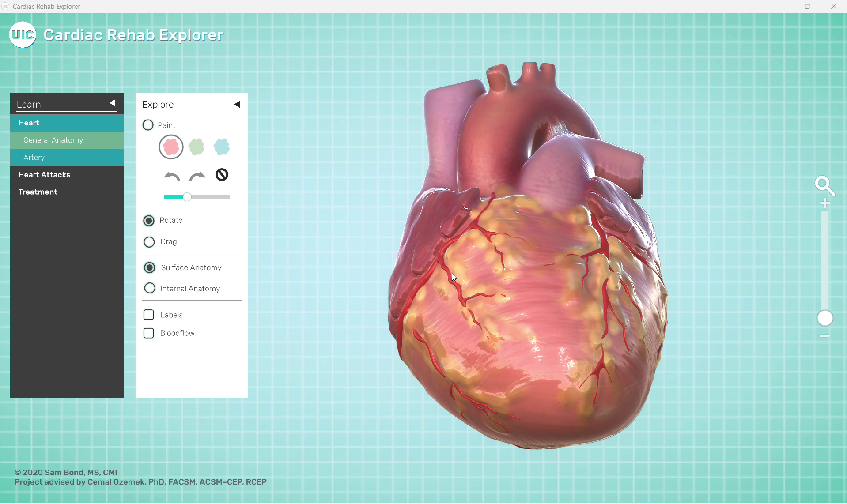Click the vertical zoom slider knob

pyautogui.click(x=824, y=318)
